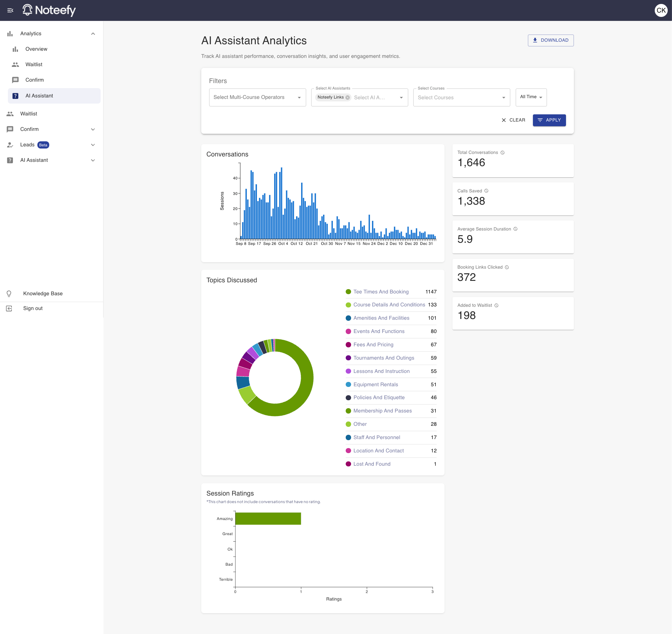Click the info icon beside Added to Waitlist
672x634 pixels.
[496, 305]
